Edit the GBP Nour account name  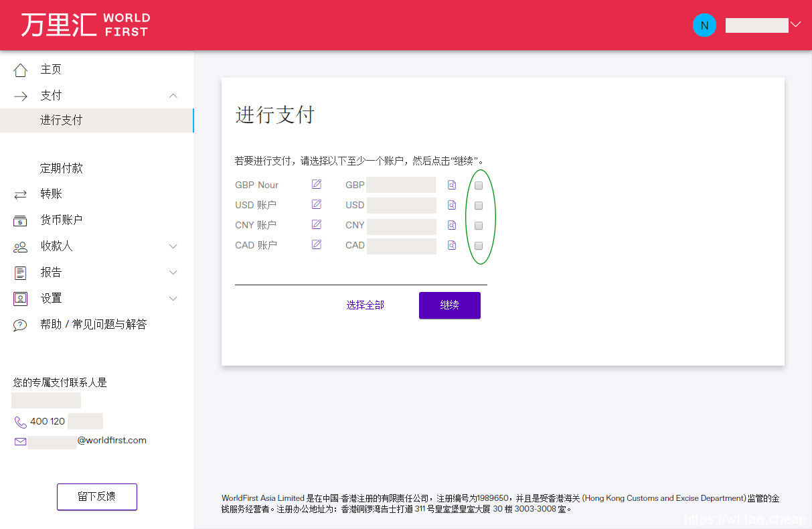pyautogui.click(x=317, y=185)
